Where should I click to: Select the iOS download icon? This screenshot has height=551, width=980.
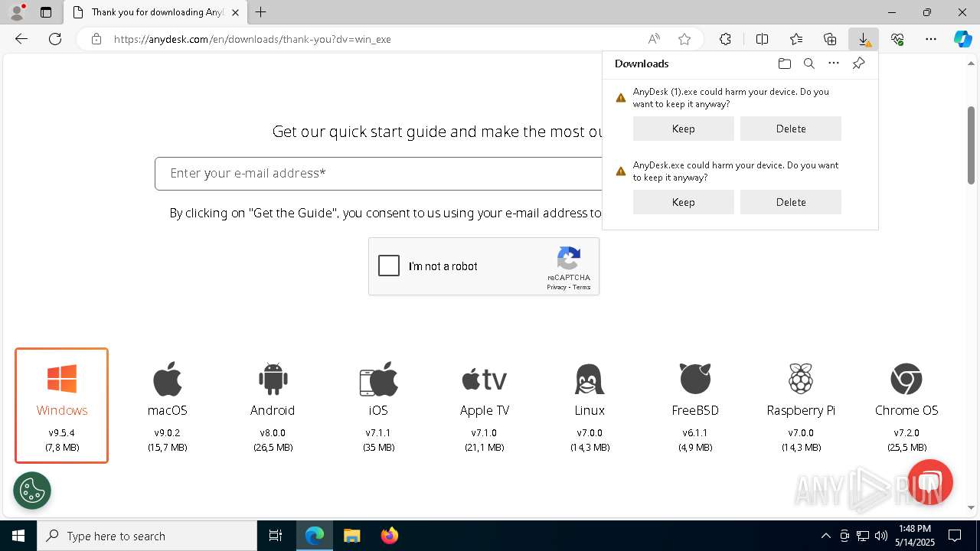378,379
